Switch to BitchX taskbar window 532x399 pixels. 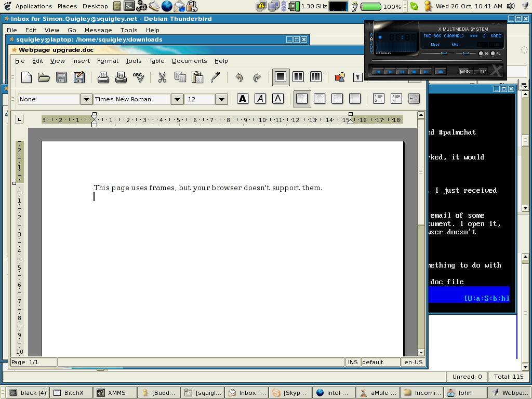[x=71, y=393]
